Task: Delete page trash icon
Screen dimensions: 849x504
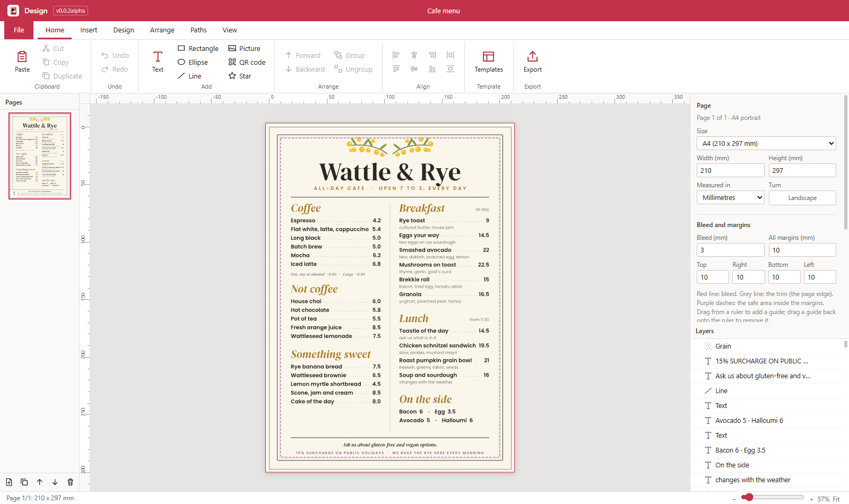Action: point(71,482)
